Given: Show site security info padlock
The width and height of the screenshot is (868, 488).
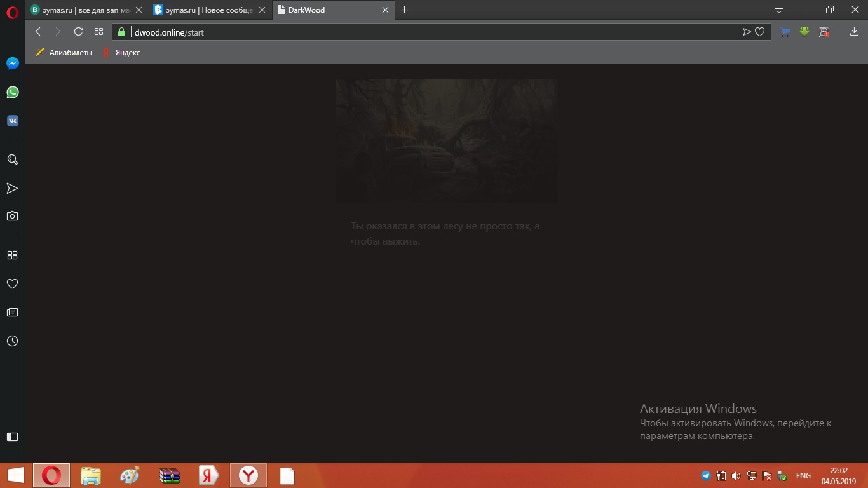Looking at the screenshot, I should click(x=122, y=32).
